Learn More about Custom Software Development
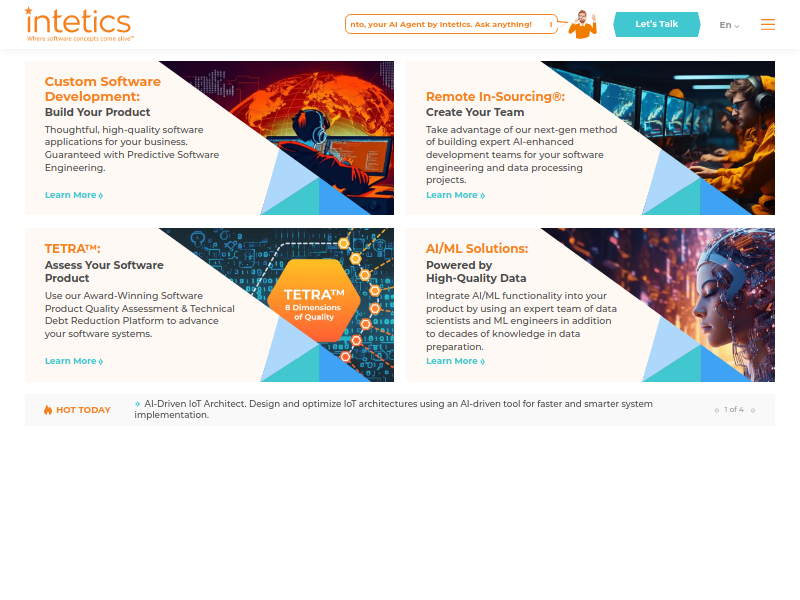 pos(74,195)
